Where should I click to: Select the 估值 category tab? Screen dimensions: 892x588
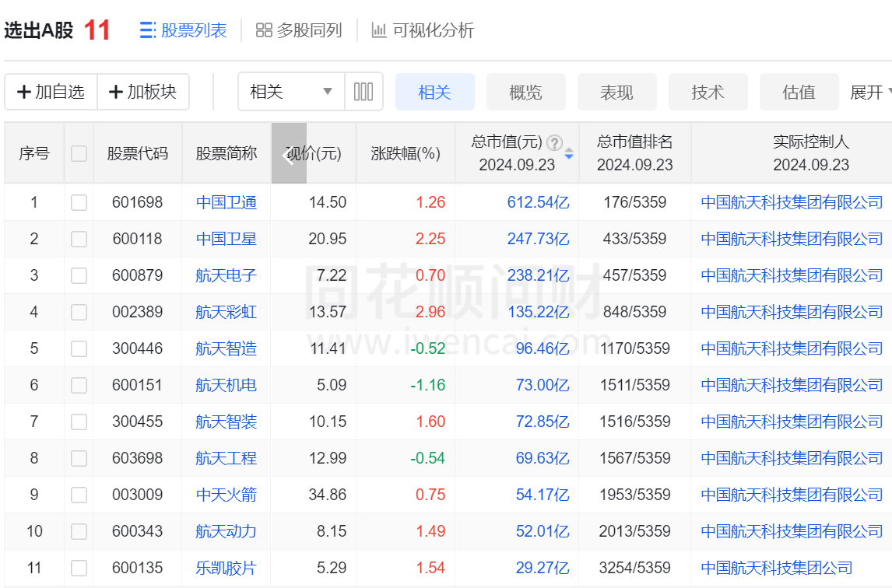[x=799, y=92]
